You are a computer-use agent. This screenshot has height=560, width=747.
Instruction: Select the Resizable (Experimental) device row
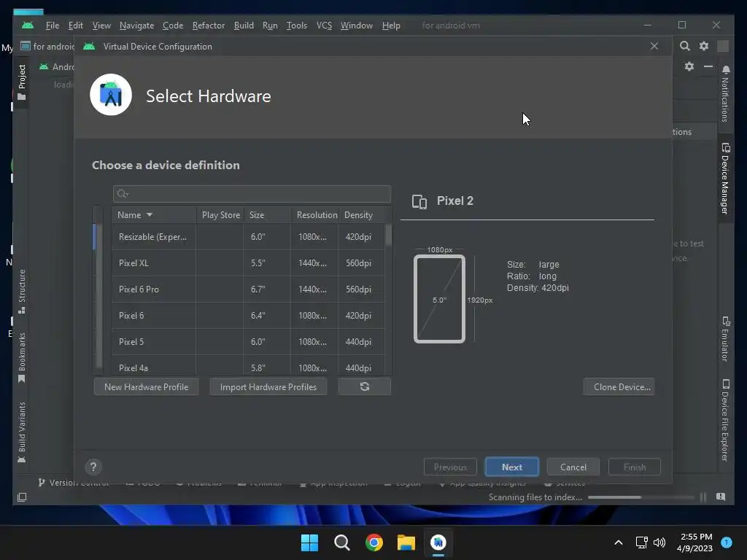pyautogui.click(x=248, y=237)
